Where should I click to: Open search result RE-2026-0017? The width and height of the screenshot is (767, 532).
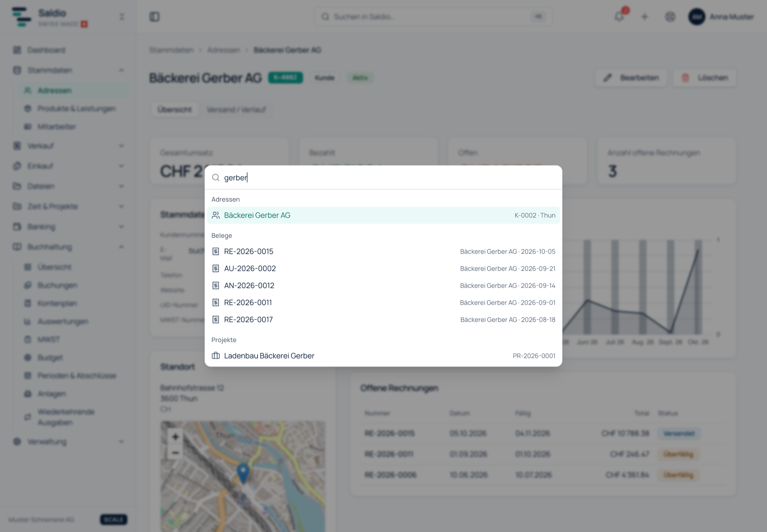pos(383,319)
